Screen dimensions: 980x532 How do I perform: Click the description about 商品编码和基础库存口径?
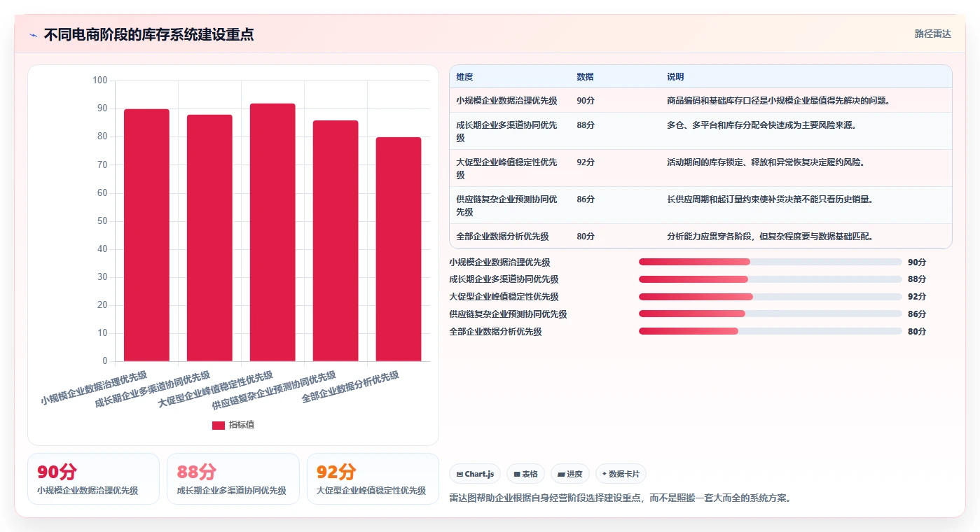click(779, 101)
